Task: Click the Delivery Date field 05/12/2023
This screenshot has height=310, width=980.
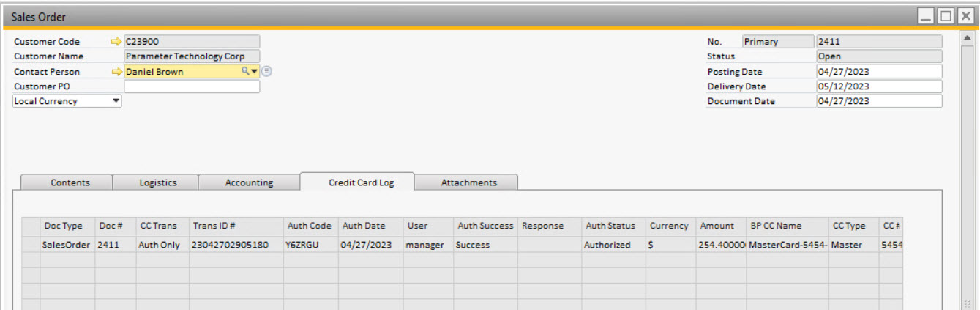Action: point(879,86)
